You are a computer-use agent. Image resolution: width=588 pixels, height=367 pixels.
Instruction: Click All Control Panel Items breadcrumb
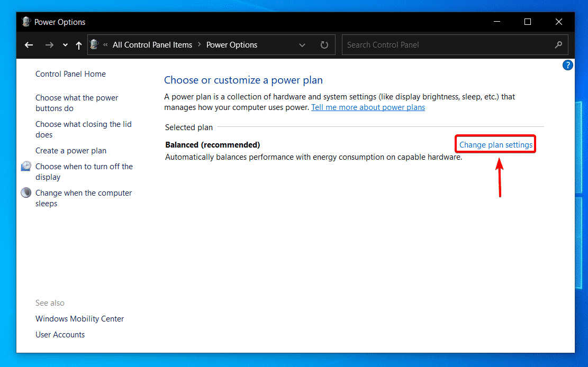click(x=152, y=45)
